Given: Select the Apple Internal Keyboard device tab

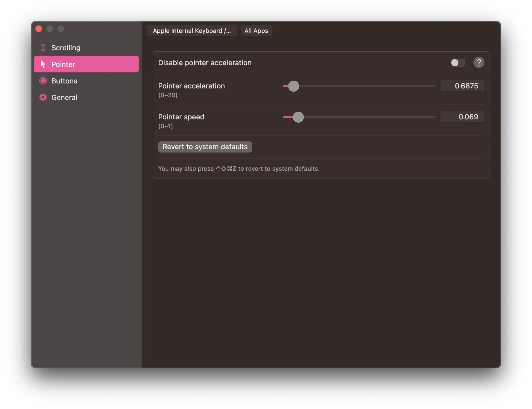Looking at the screenshot, I should pos(192,31).
